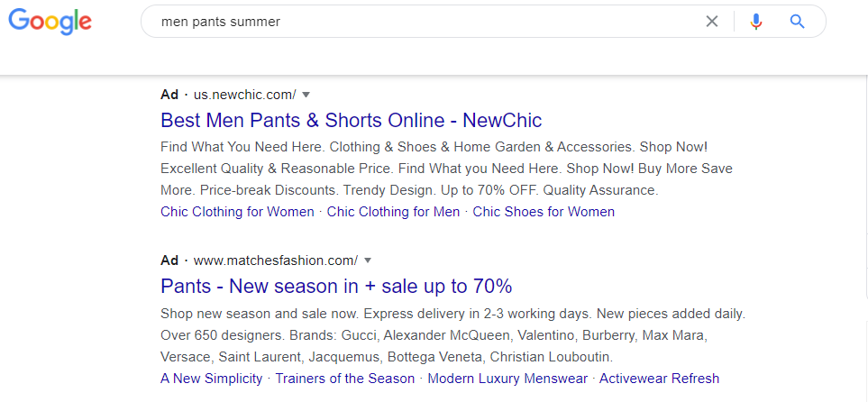Viewport: 868px width, 402px height.
Task: Open the 'Activewear Refresh' sitelink
Action: (x=659, y=379)
